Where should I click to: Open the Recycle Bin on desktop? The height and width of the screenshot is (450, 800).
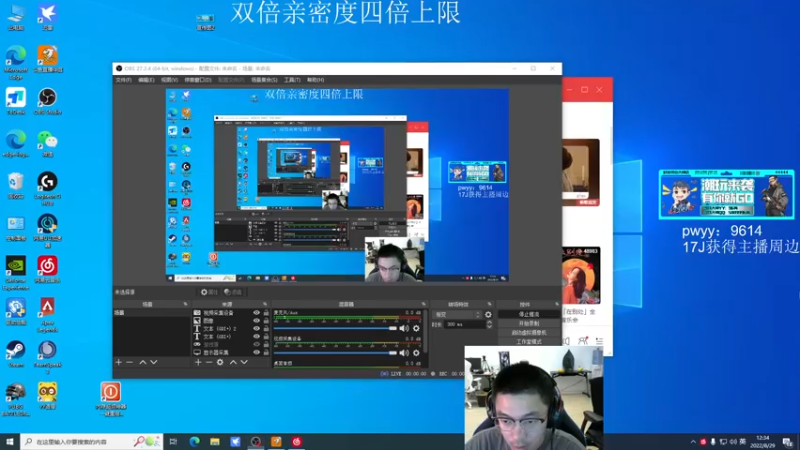point(16,185)
